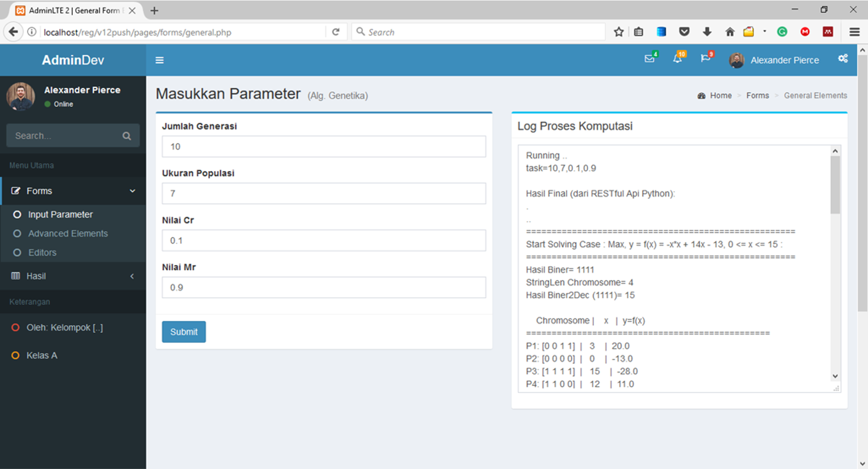Open browser hamburger menu
Screen dimensions: 868x469
855,32
